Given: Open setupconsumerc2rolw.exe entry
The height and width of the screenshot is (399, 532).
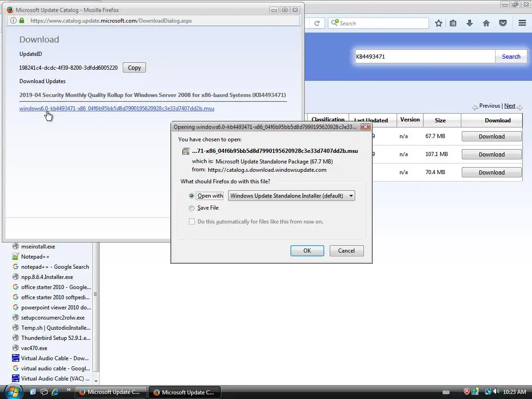Looking at the screenshot, I should (53, 318).
